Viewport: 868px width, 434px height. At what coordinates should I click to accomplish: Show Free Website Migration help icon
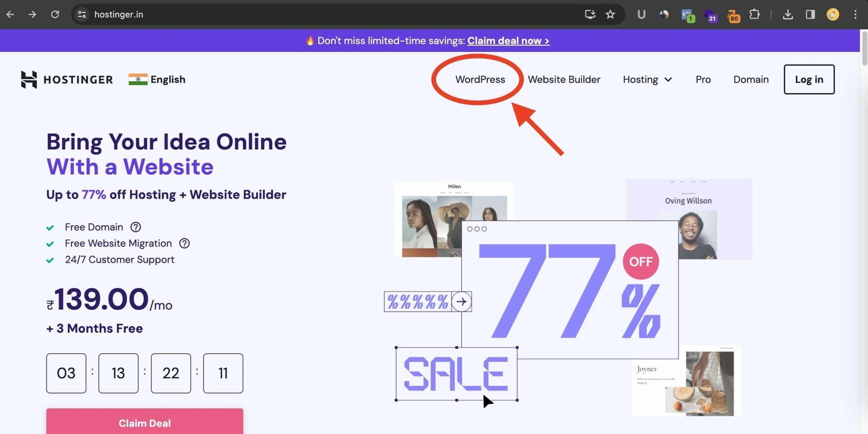[184, 244]
